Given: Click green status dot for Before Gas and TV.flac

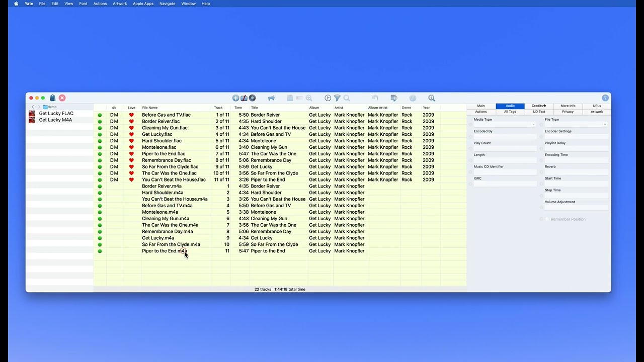Looking at the screenshot, I should pos(100,115).
